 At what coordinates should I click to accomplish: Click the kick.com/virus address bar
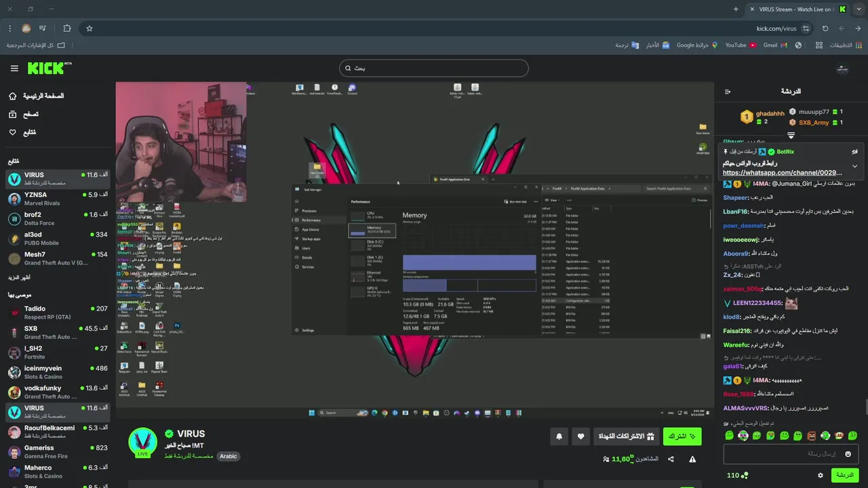776,28
